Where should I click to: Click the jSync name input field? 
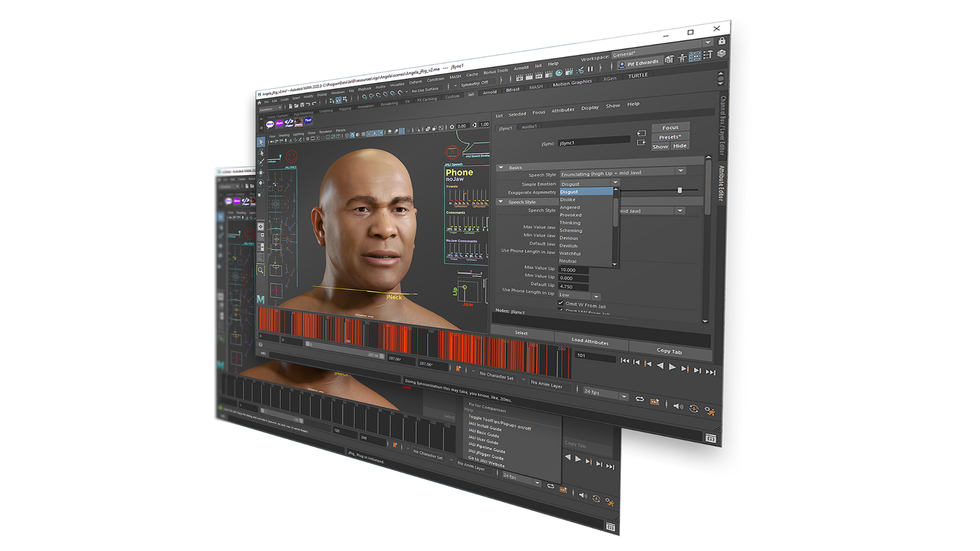(594, 141)
